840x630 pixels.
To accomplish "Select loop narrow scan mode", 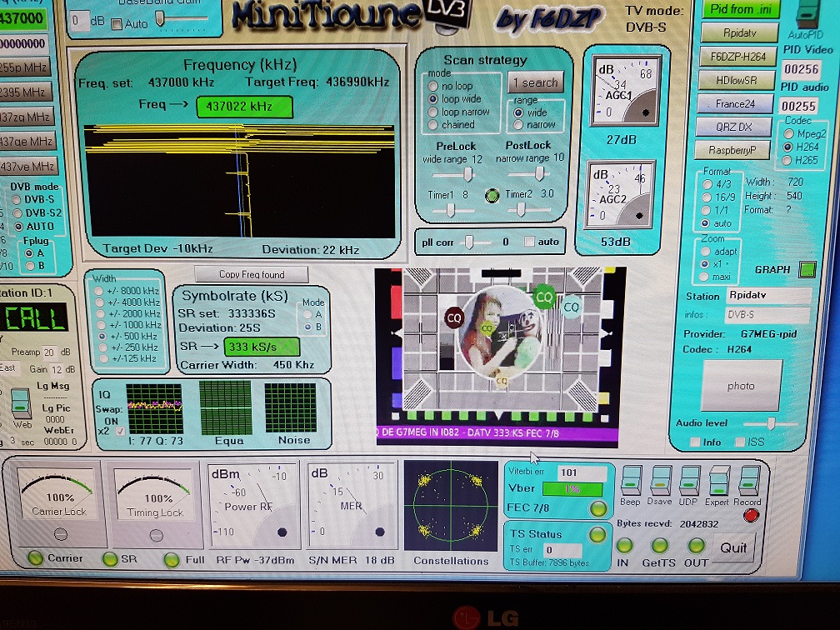I will point(432,112).
